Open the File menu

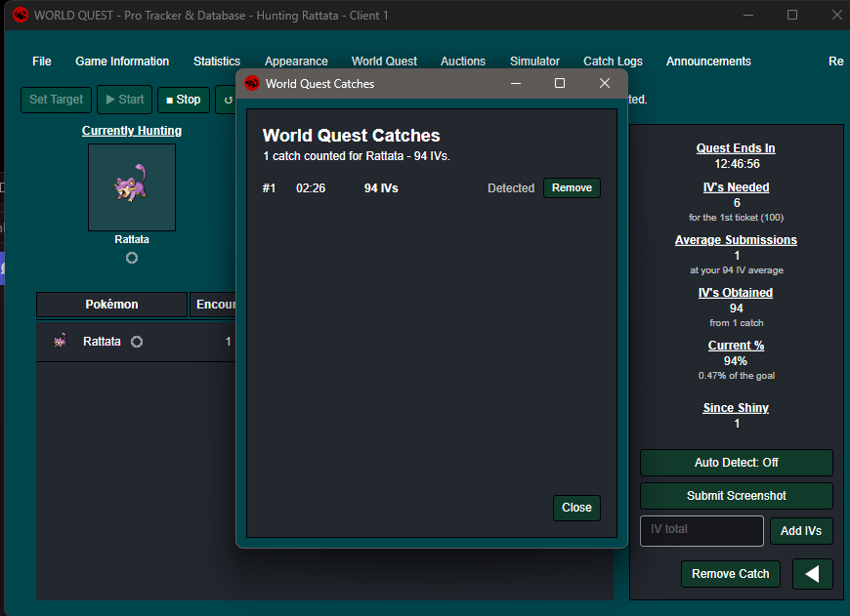(x=42, y=62)
